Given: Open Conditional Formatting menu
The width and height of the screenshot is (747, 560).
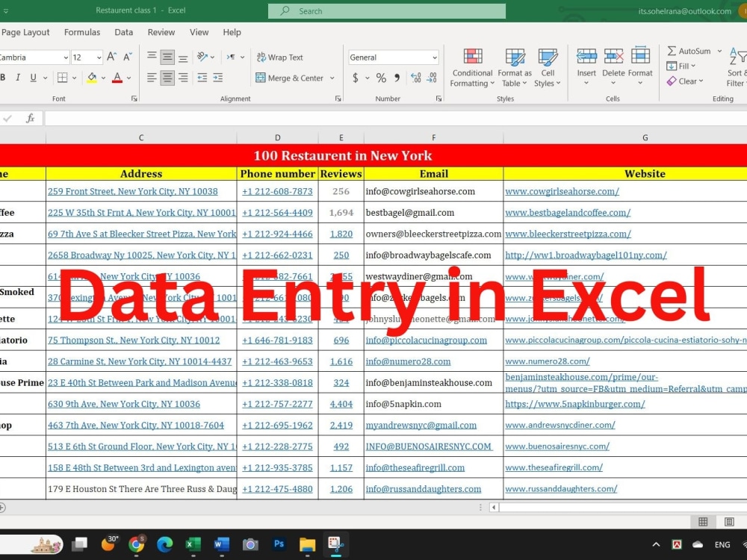Looking at the screenshot, I should [472, 68].
